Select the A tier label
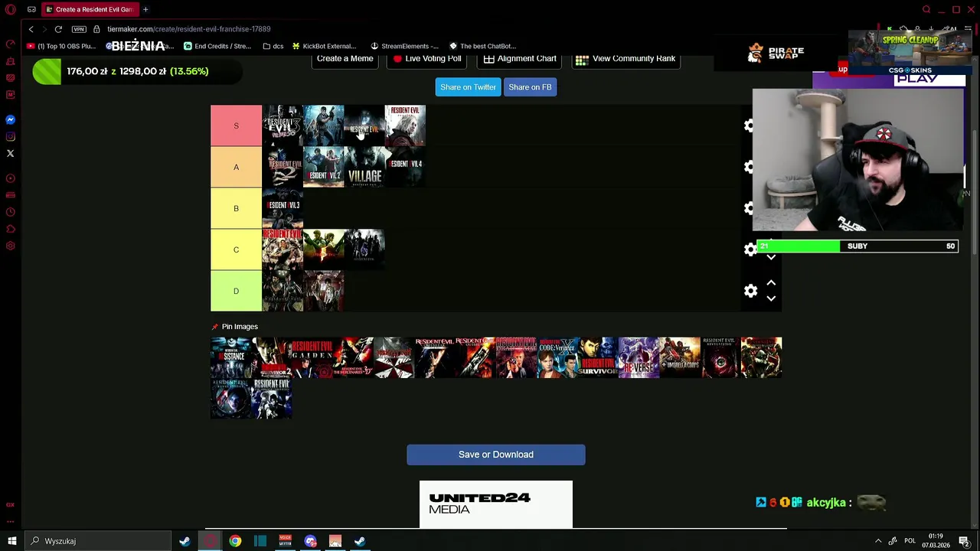Screen dimensions: 980x551 tap(236, 167)
